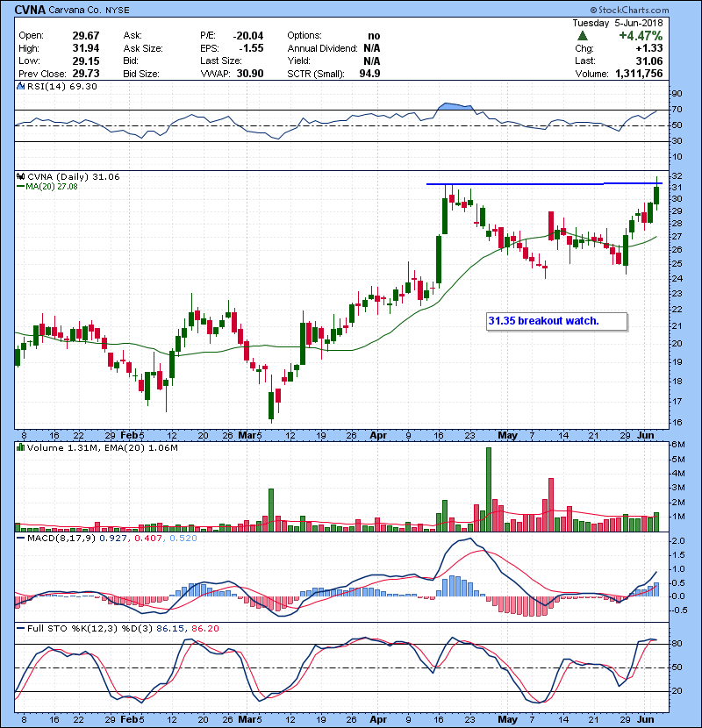Click the Jun label on bottom date axis

click(x=645, y=719)
